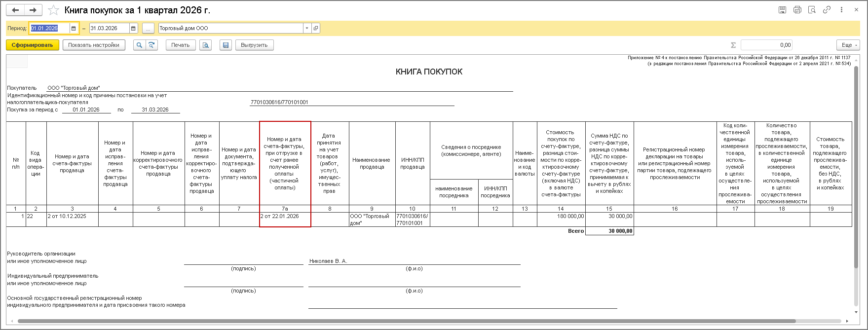Click the 'КНИГА ПОКУПОК' heading
868x330 pixels.
pyautogui.click(x=429, y=72)
